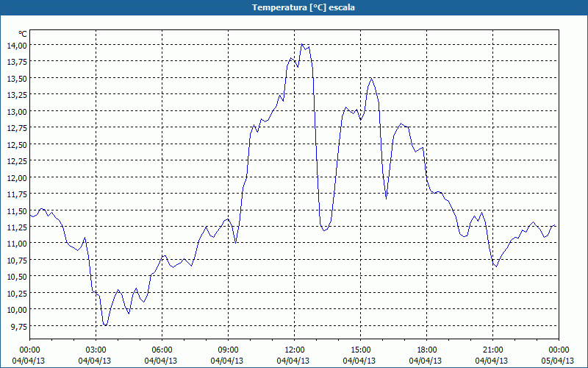Click the "12,25" axis value
588x368 pixels.
pos(17,160)
